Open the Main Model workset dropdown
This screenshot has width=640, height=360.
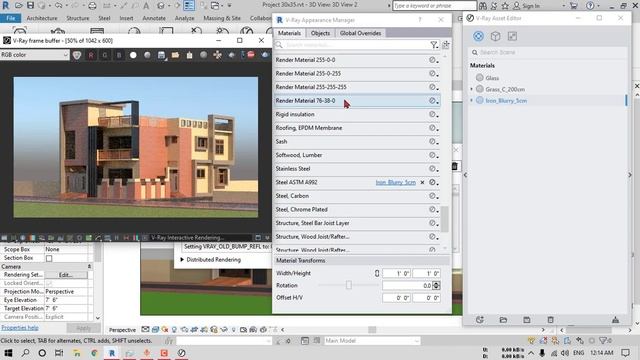pyautogui.click(x=372, y=341)
